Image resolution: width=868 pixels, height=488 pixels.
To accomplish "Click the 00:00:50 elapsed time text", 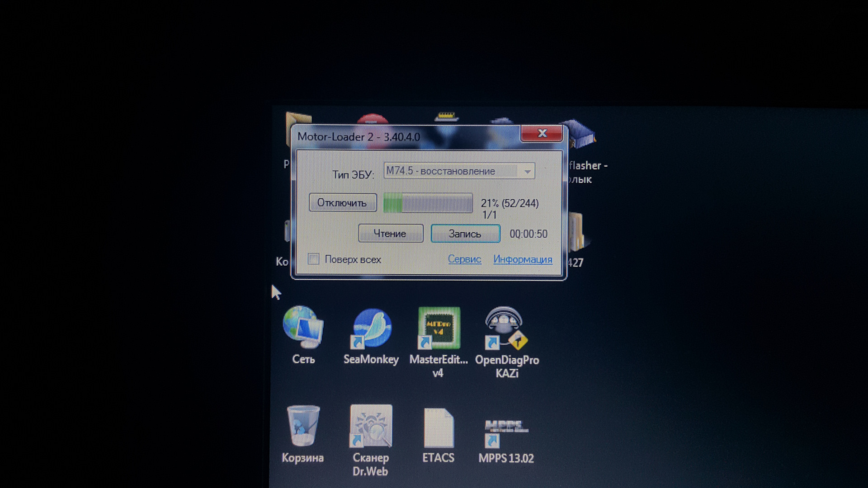I will tap(528, 234).
